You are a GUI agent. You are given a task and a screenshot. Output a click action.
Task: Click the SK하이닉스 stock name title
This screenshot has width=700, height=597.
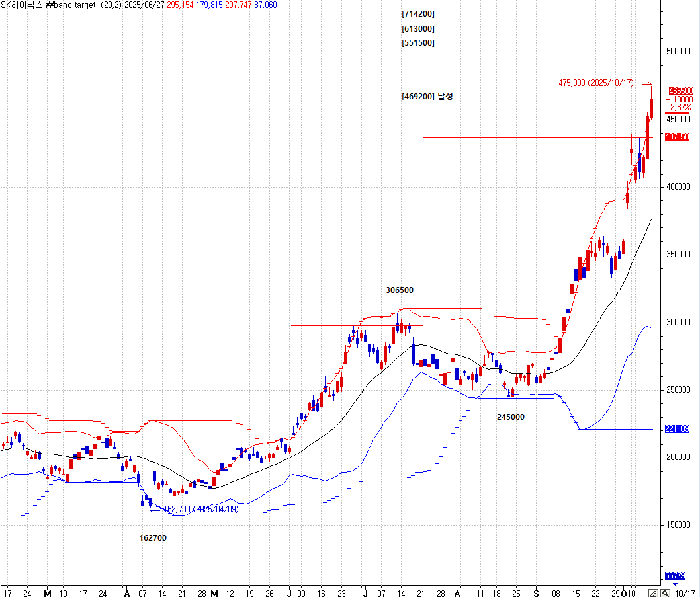tap(22, 5)
